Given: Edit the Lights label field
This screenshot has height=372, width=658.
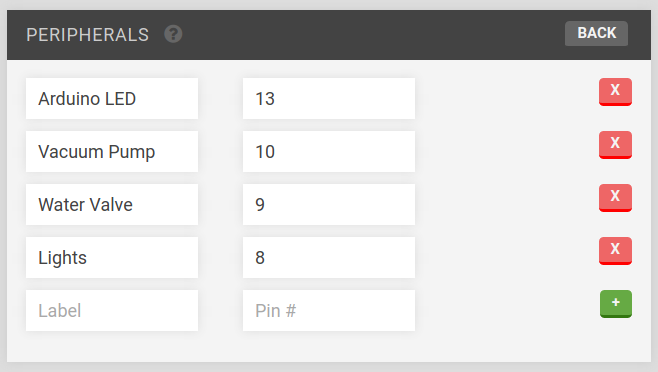Looking at the screenshot, I should pos(112,257).
